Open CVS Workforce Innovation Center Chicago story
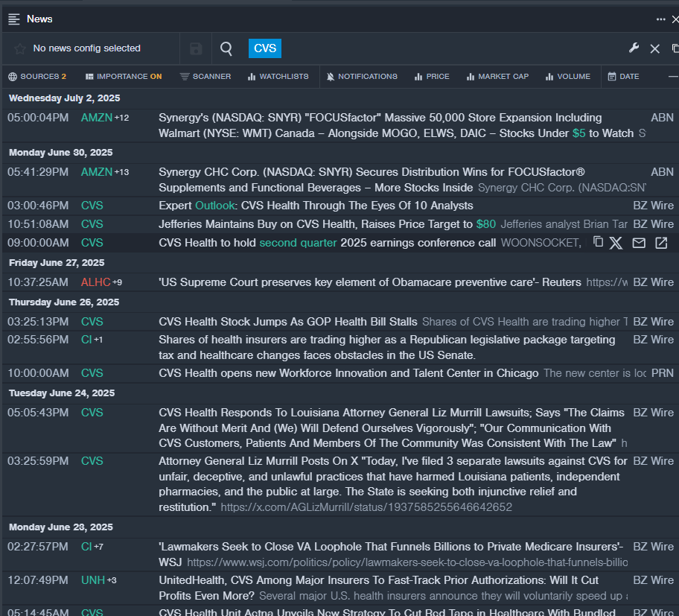The image size is (679, 616). click(348, 373)
